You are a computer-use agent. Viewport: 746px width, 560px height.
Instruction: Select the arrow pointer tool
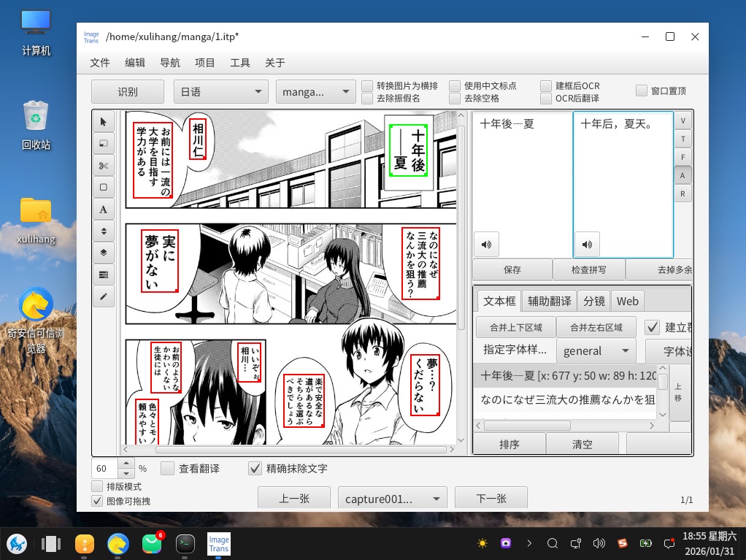(103, 122)
